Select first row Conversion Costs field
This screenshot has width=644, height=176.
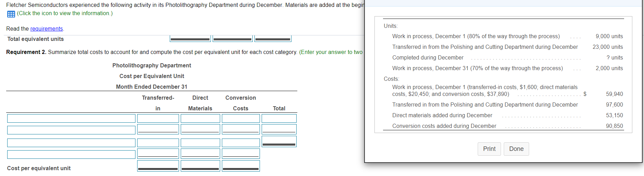tap(241, 119)
